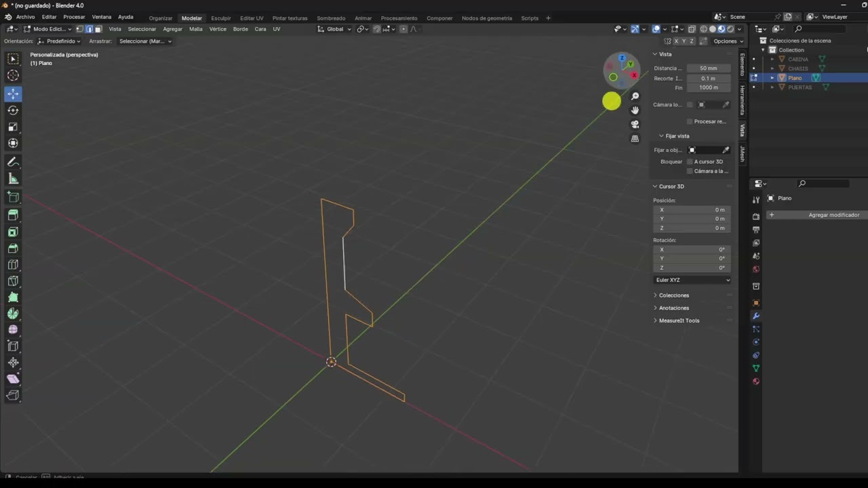The height and width of the screenshot is (488, 868).
Task: Open the Material properties tab icon
Action: point(756,382)
